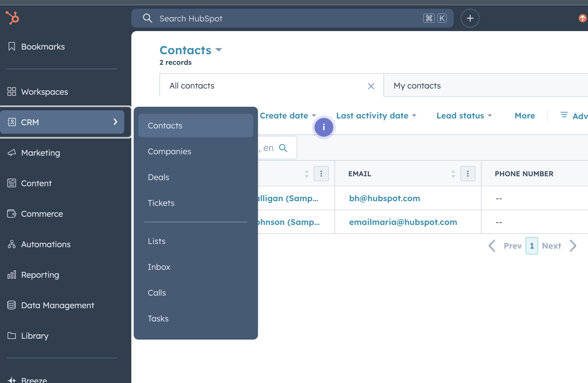Open the Marketing megaphone section
This screenshot has height=383, width=588.
(x=34, y=153)
